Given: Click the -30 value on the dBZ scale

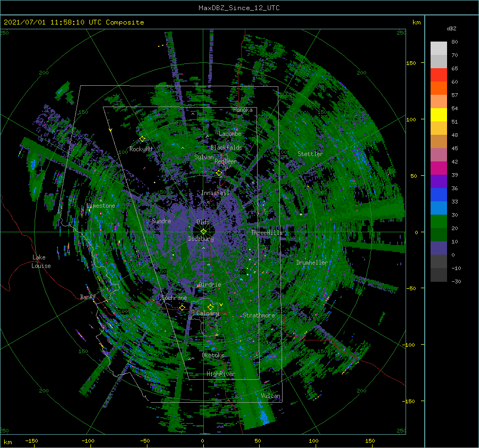Looking at the screenshot, I should (456, 281).
